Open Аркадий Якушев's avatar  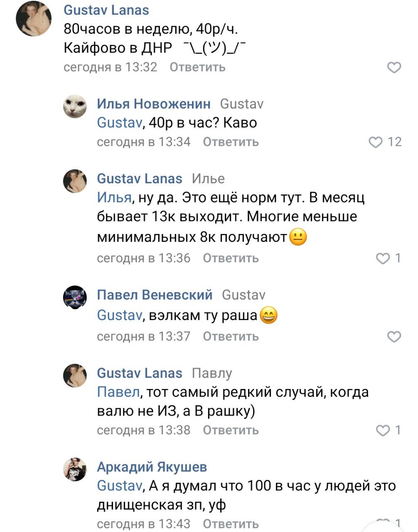[x=75, y=470]
